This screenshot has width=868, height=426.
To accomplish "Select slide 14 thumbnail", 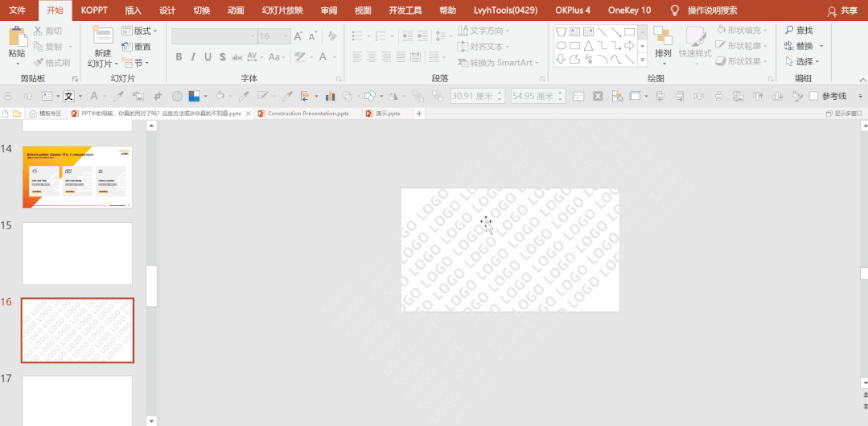I will pos(77,177).
